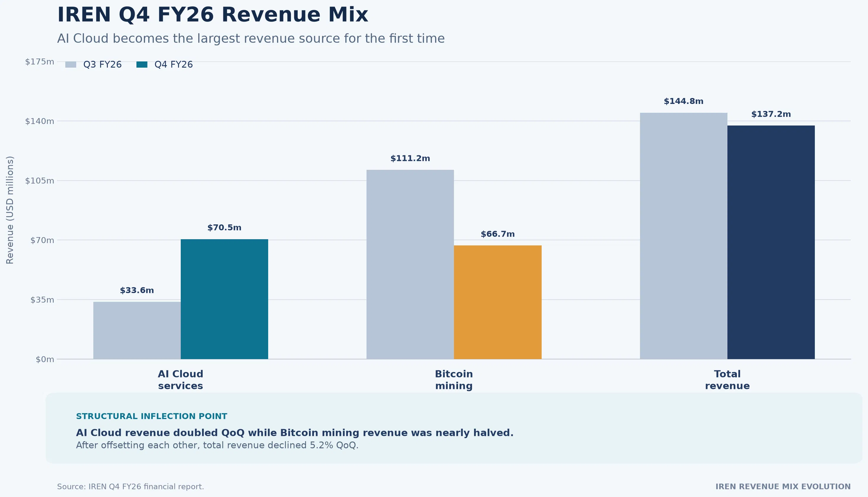
Task: Select the "STRUCTURAL INFLECTION POINT" heading
Action: click(152, 416)
